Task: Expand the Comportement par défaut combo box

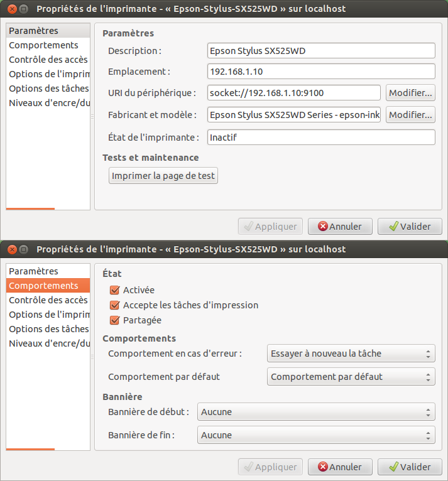Action: click(351, 377)
